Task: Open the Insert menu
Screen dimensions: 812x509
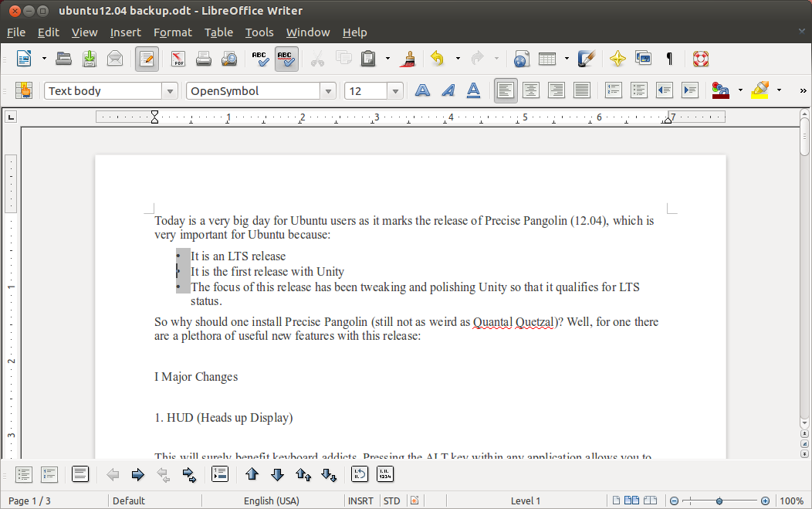Action: tap(125, 32)
